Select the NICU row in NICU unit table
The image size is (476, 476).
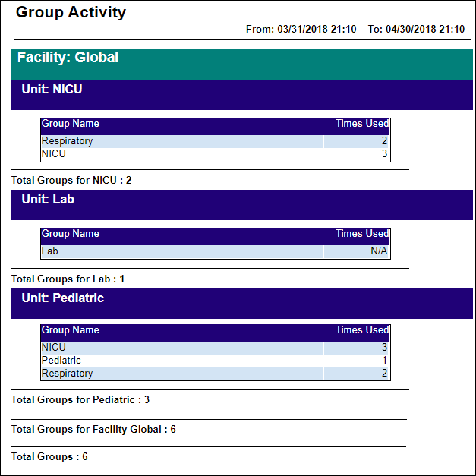[x=216, y=154]
